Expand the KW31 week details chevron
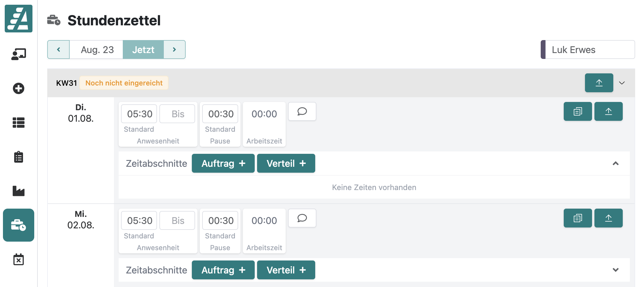This screenshot has height=287, width=644. (x=622, y=83)
